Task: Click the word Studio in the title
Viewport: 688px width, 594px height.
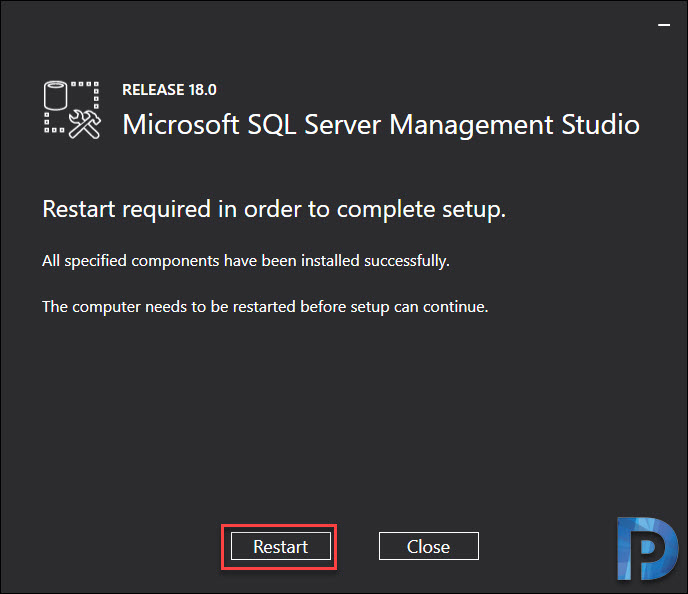Action: [601, 125]
